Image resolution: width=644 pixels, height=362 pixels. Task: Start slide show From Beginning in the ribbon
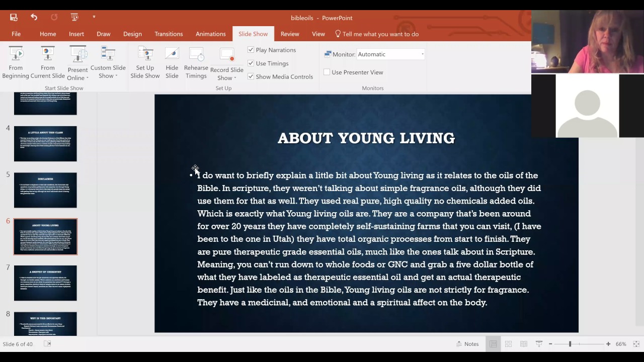[16, 63]
